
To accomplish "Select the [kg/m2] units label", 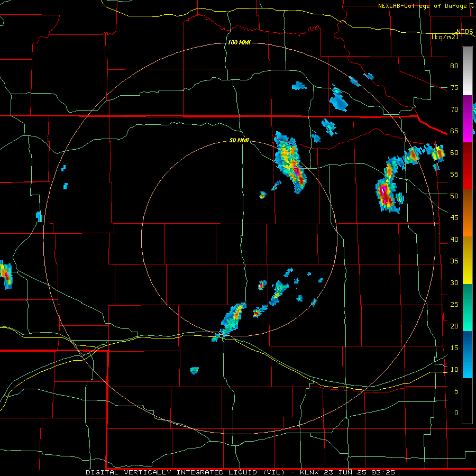I will coord(445,37).
